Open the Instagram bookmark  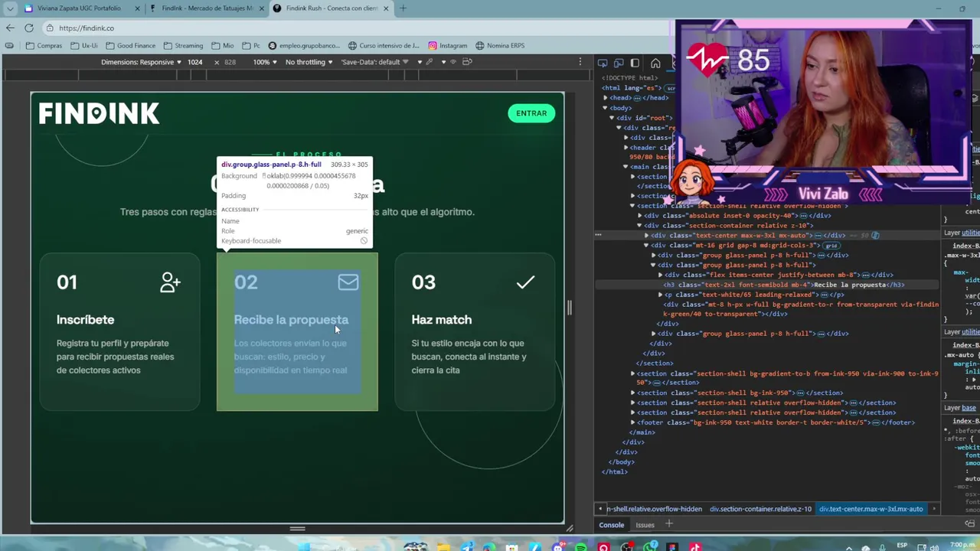448,45
